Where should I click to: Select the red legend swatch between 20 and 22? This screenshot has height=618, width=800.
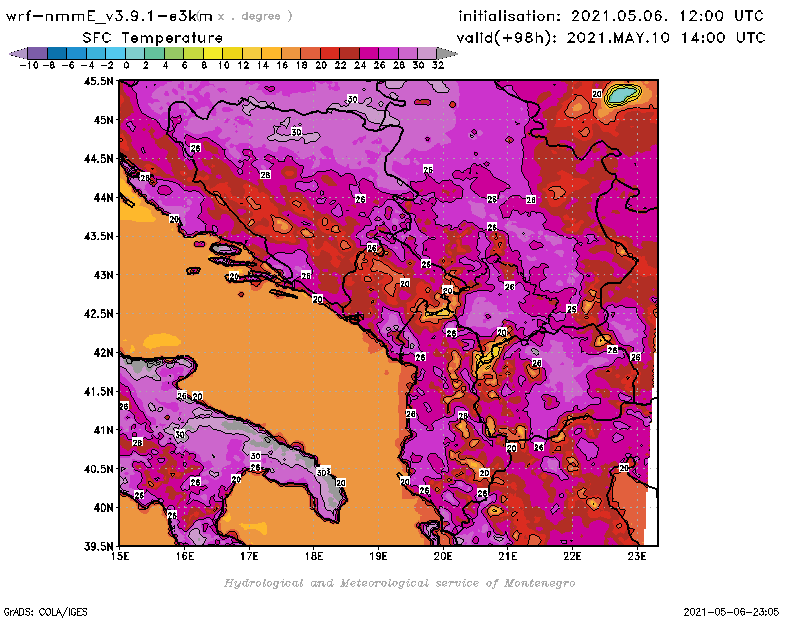pos(330,53)
